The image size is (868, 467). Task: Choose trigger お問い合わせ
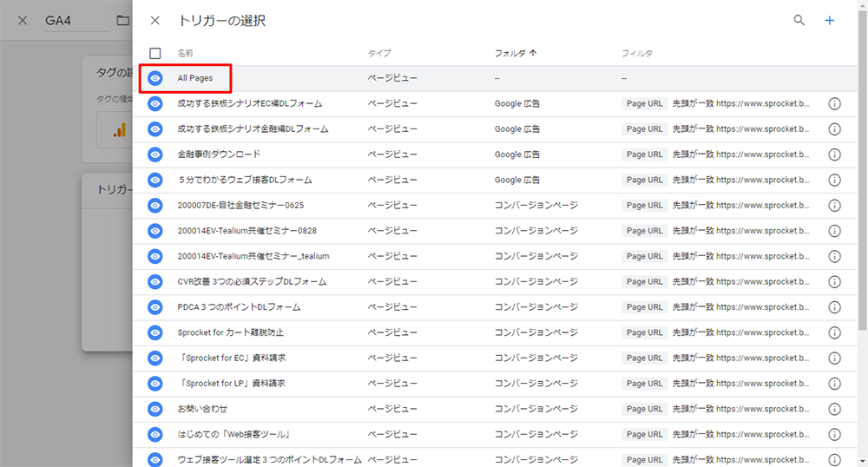point(202,409)
